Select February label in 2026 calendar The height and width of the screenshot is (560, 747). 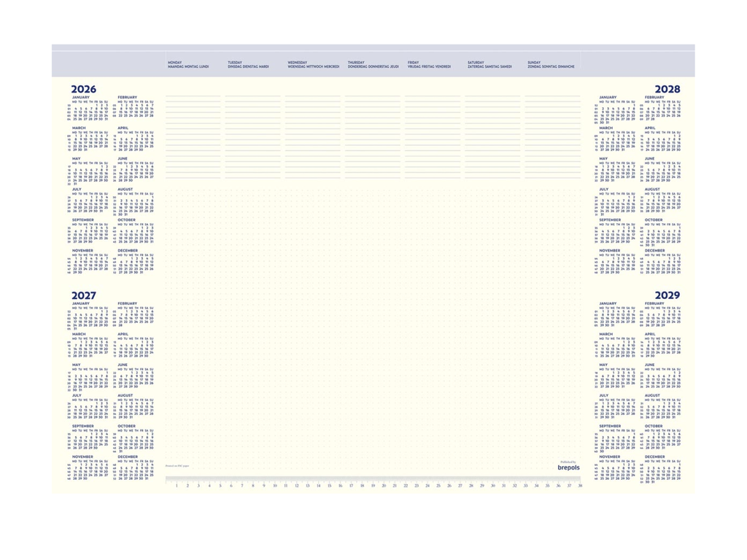point(127,97)
